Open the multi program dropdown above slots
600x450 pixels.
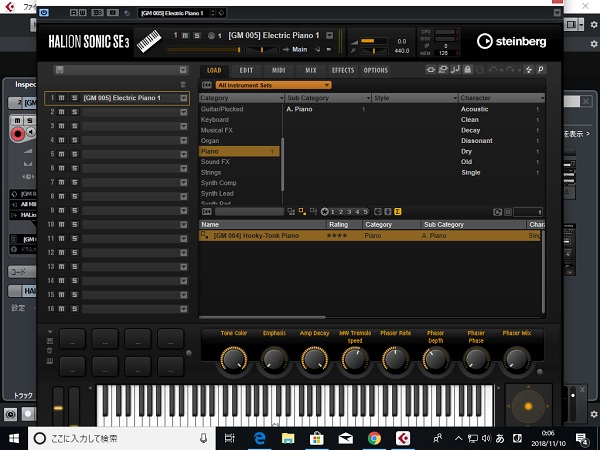(183, 70)
